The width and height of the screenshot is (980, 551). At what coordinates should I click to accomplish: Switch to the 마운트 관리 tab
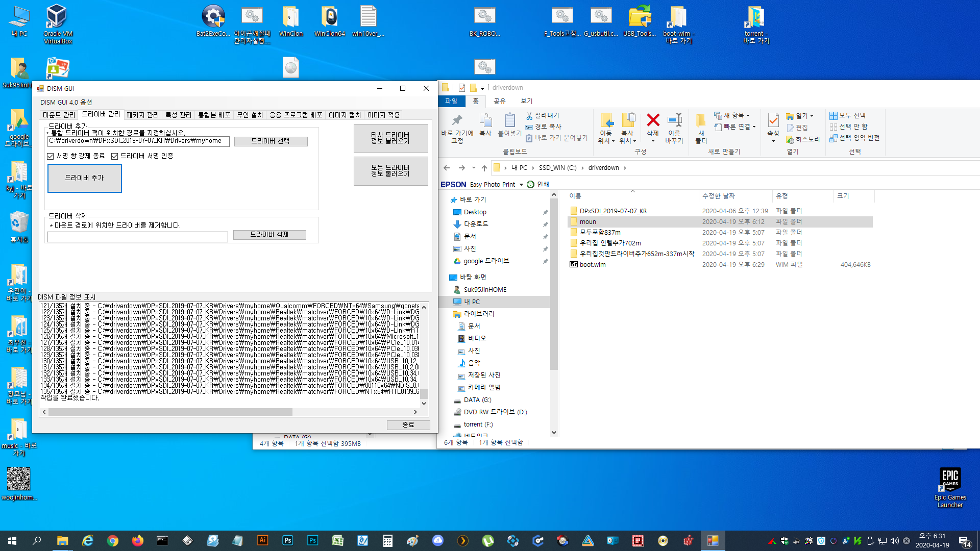[59, 115]
